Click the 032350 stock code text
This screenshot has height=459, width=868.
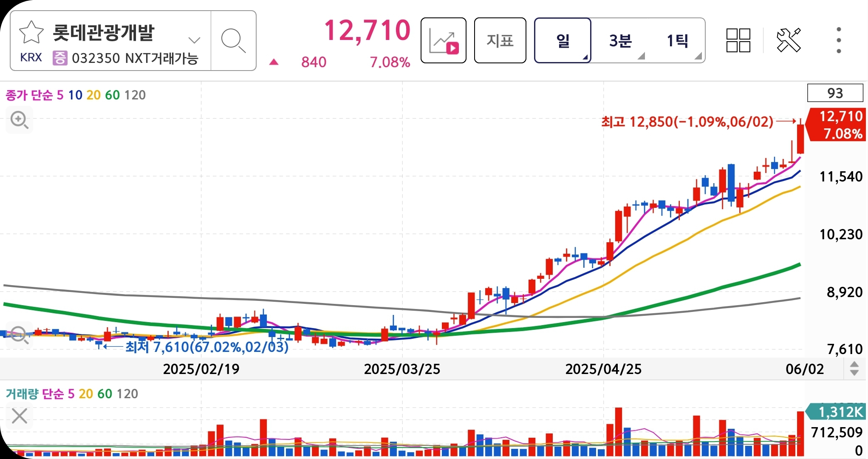pos(96,58)
